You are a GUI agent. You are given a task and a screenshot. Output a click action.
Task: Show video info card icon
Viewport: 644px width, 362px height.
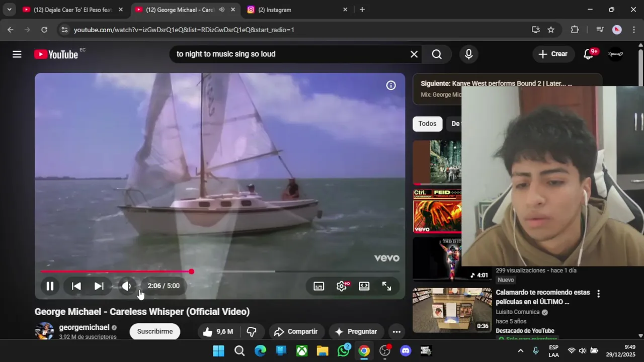[391, 85]
